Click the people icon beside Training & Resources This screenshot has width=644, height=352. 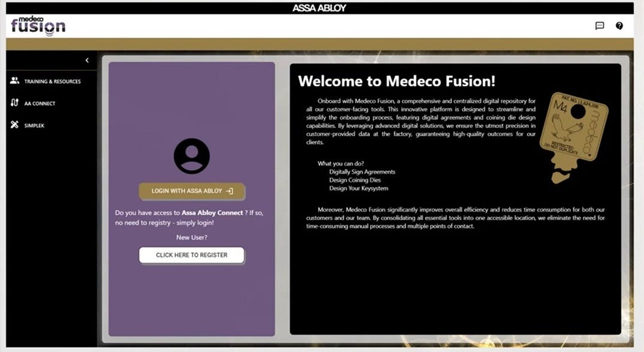point(14,81)
